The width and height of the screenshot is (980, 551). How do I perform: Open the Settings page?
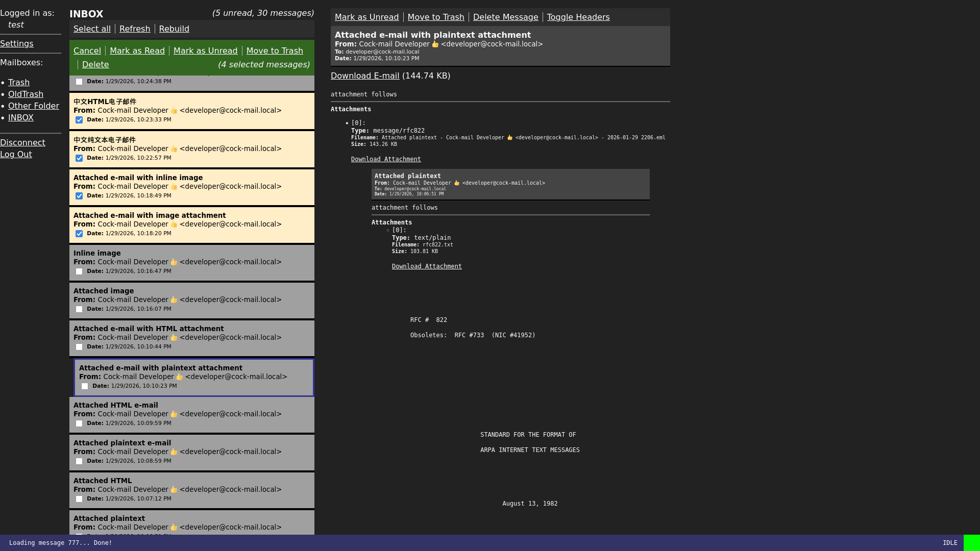click(16, 43)
